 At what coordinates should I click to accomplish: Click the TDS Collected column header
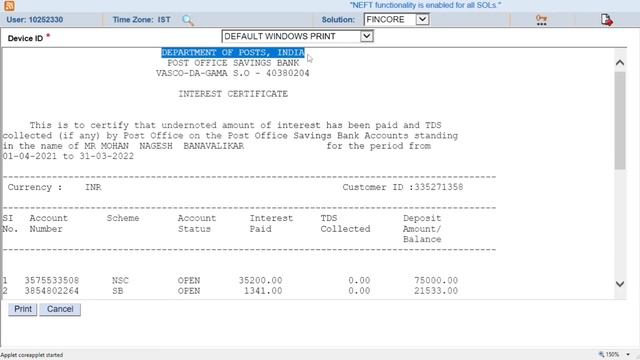[345, 224]
